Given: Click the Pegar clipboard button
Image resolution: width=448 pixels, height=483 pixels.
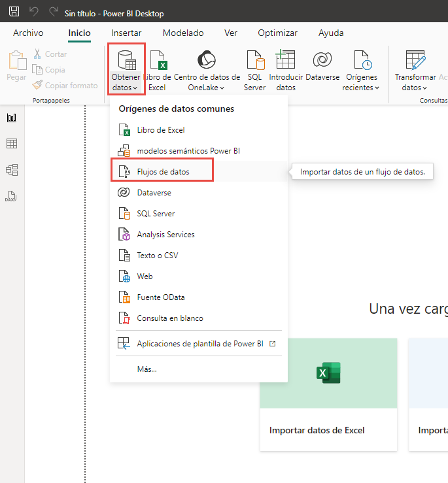Looking at the screenshot, I should (x=16, y=65).
